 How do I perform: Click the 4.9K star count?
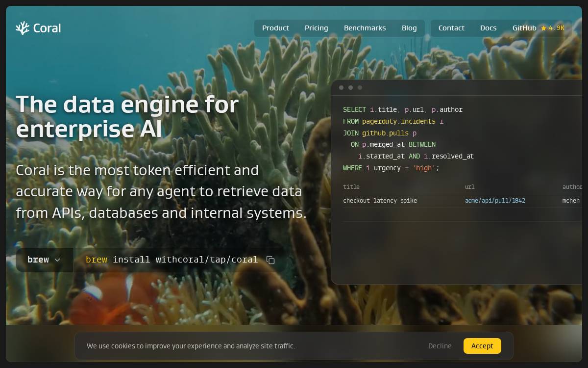click(x=557, y=28)
